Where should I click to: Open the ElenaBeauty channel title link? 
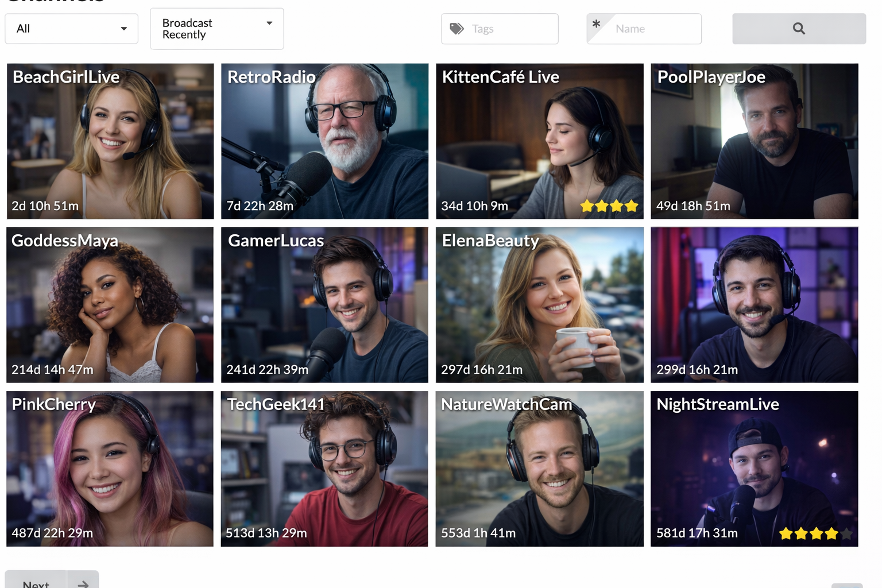tap(490, 241)
